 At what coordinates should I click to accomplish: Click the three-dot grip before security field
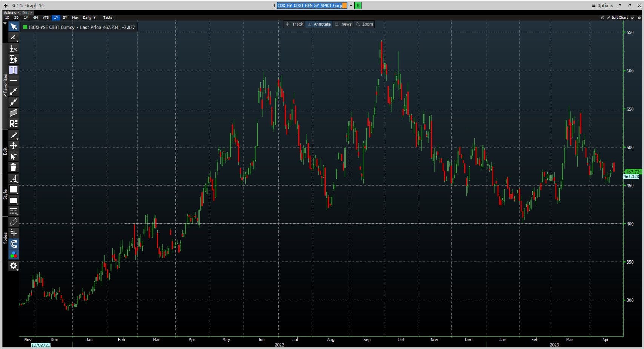tap(274, 5)
